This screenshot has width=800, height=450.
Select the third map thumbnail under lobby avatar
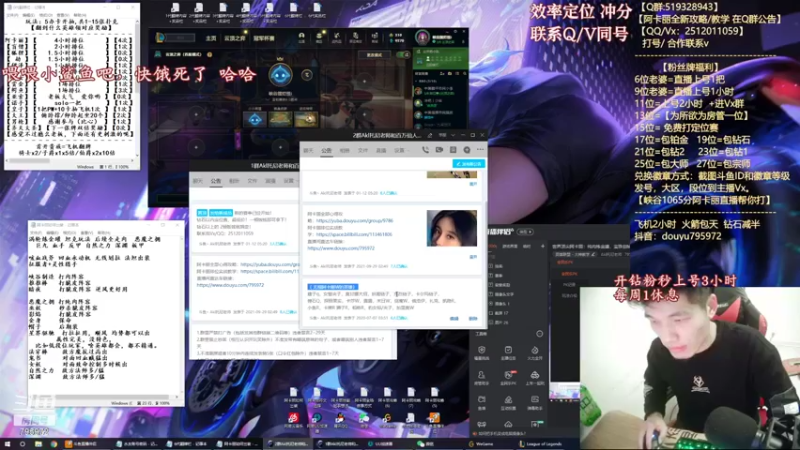pos(306,119)
